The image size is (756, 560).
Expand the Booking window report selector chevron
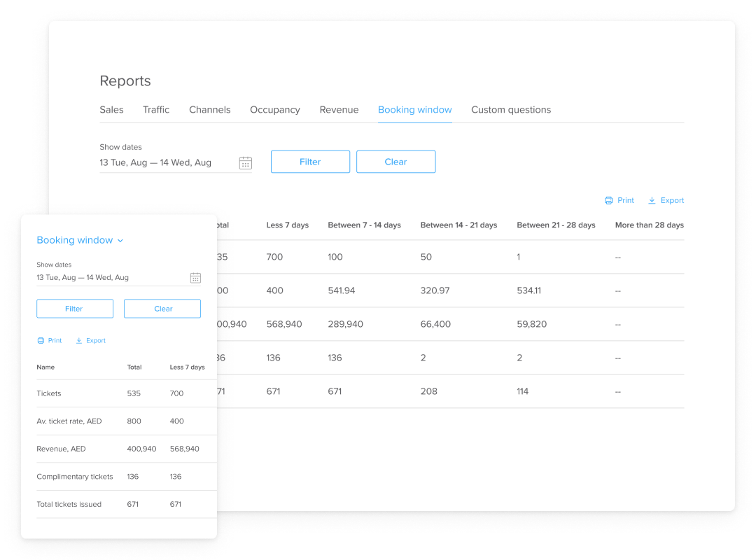point(120,240)
